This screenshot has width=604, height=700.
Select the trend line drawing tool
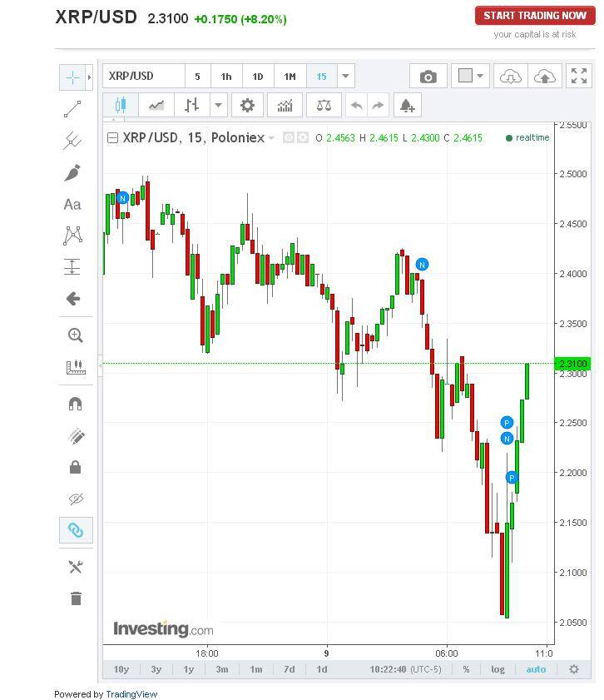[72, 109]
